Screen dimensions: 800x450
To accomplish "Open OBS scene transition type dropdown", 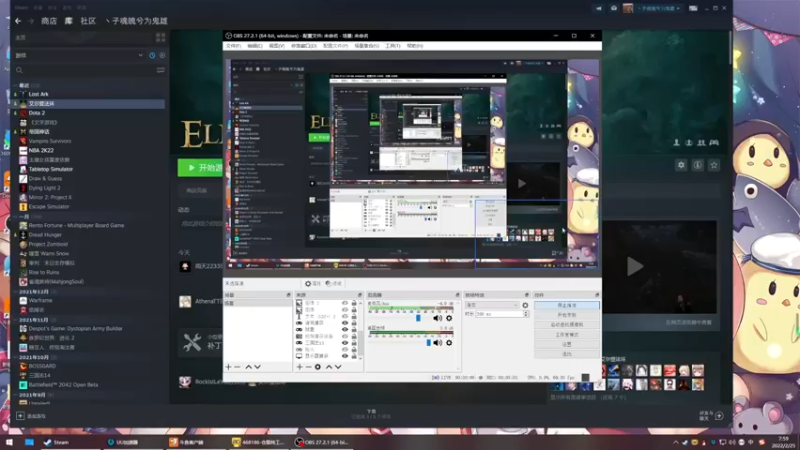I will [492, 305].
